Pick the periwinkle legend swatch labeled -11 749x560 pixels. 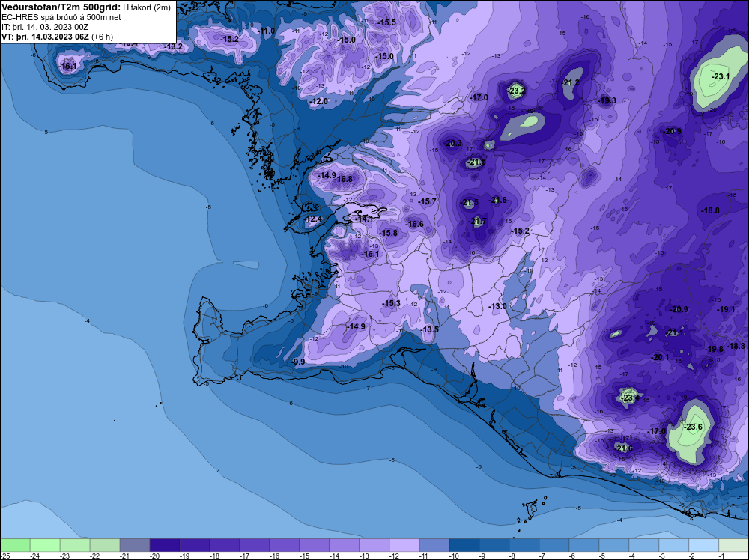(x=434, y=545)
